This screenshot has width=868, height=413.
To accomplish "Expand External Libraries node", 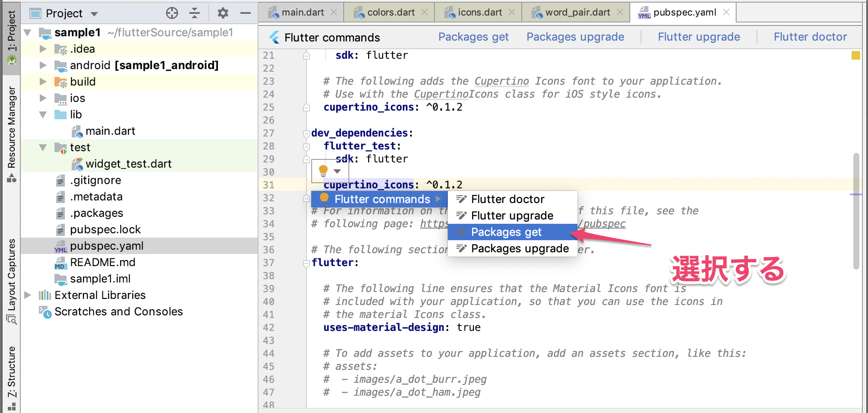I will [x=28, y=295].
